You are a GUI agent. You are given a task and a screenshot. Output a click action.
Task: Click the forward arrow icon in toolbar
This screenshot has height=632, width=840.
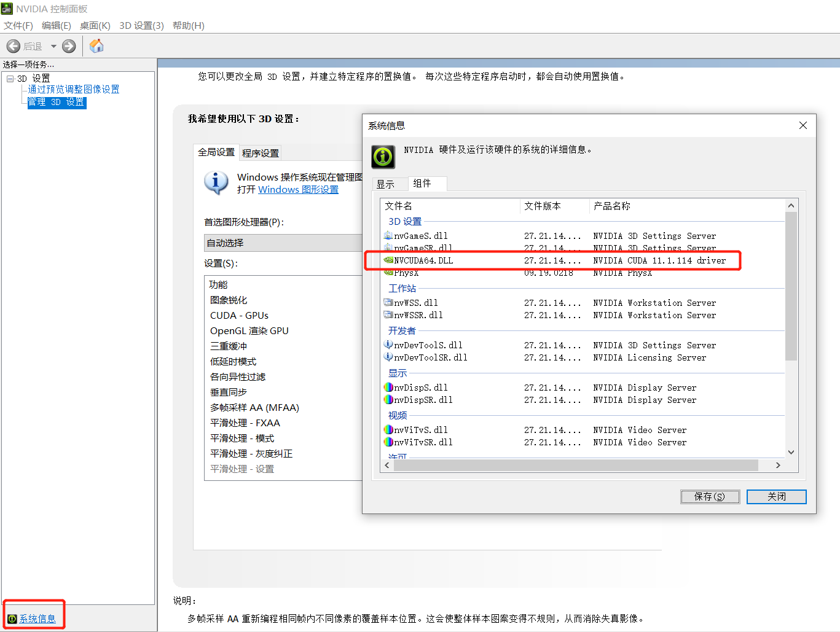(x=69, y=46)
